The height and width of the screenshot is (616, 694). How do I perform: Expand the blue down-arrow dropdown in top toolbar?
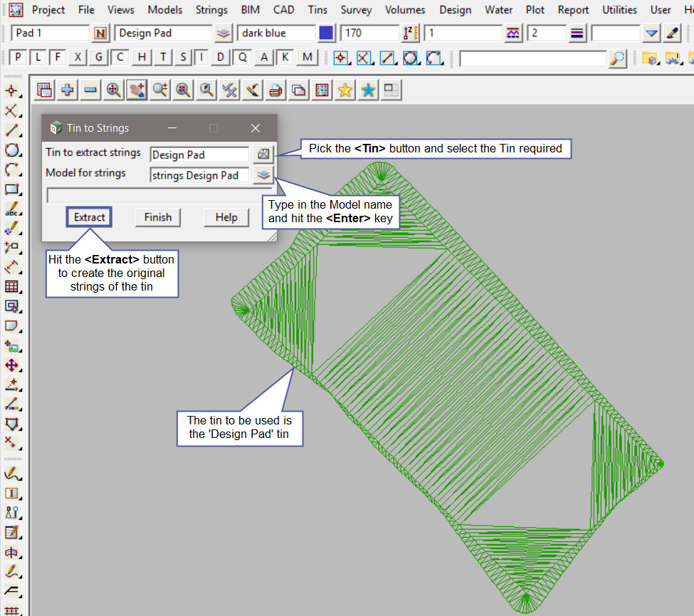pyautogui.click(x=651, y=33)
